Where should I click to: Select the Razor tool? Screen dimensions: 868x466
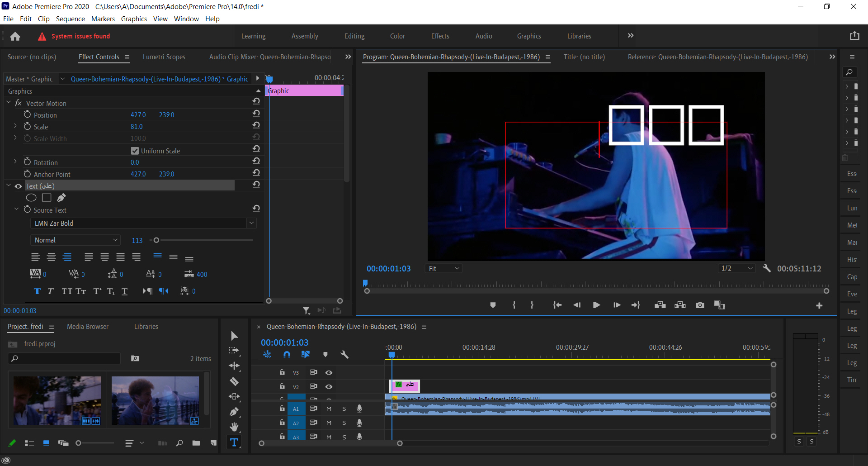[x=234, y=381]
